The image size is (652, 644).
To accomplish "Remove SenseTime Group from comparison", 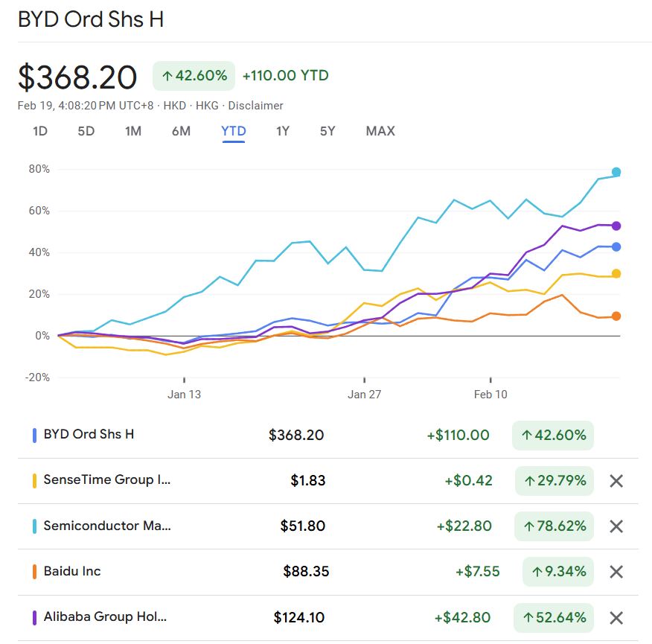I will click(x=616, y=481).
